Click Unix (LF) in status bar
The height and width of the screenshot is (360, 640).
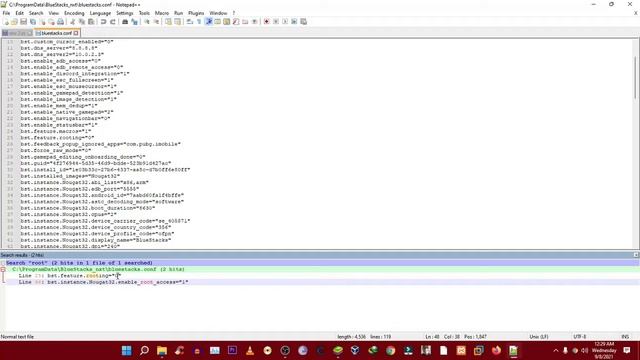pos(539,337)
